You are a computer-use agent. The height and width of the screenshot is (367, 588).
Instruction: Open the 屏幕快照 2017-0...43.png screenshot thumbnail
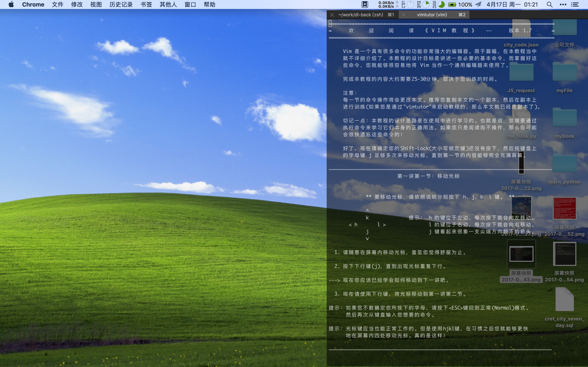click(521, 254)
